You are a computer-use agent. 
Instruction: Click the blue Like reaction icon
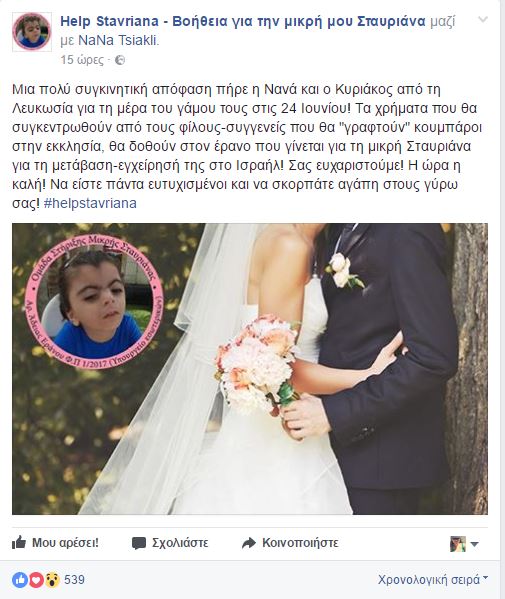click(x=19, y=580)
